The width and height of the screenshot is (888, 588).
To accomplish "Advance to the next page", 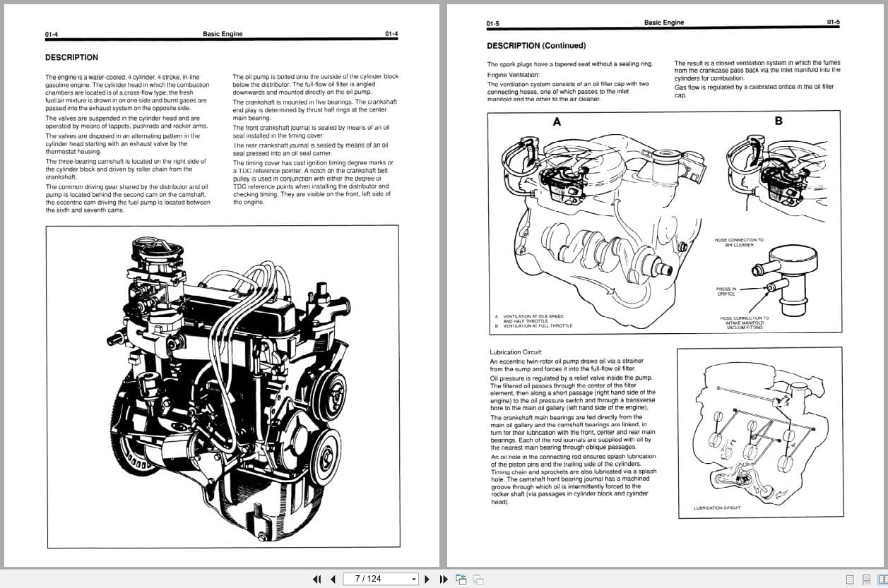I will point(427,579).
